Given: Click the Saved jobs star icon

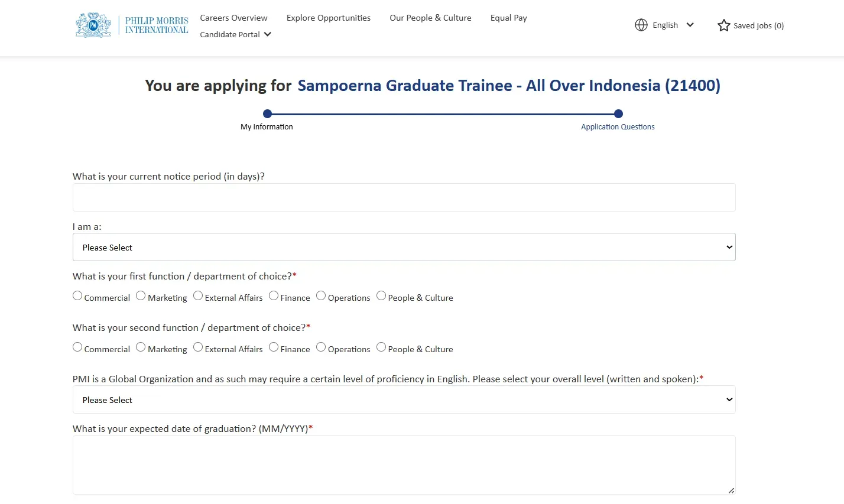Looking at the screenshot, I should point(723,25).
